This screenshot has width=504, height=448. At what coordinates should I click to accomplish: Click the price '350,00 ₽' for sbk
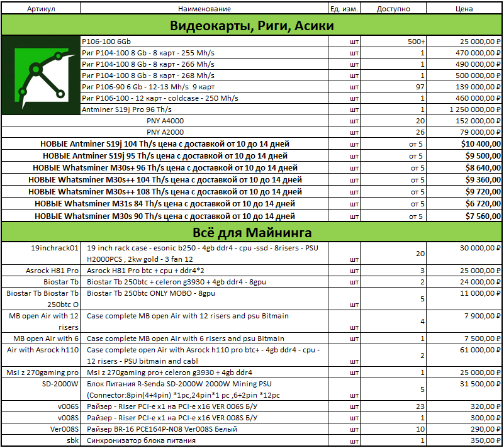pos(486,440)
